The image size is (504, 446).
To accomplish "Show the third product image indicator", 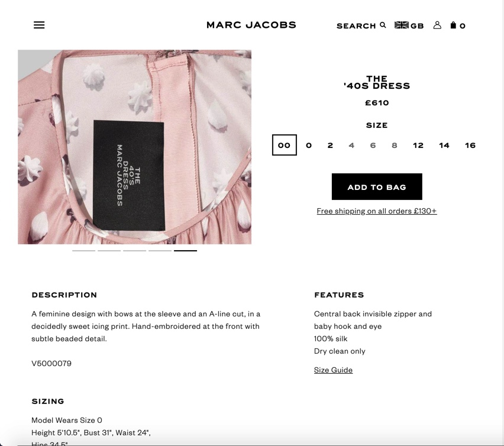I will pyautogui.click(x=135, y=251).
